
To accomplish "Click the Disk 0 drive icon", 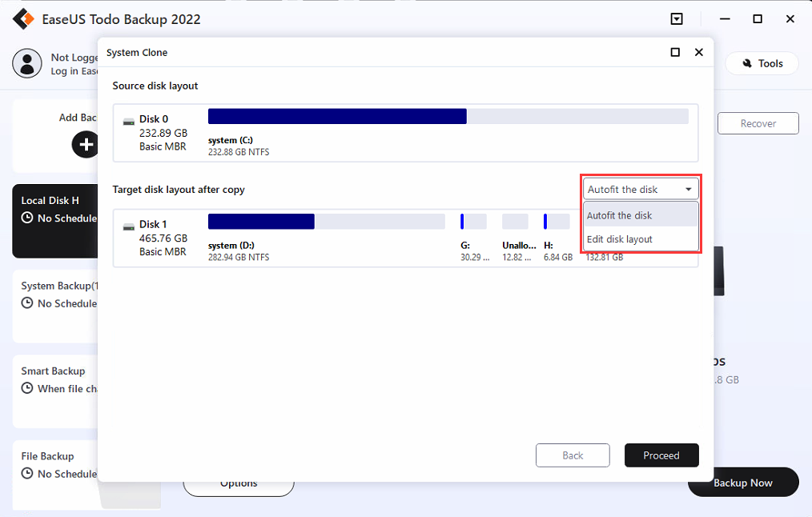I will pos(129,120).
